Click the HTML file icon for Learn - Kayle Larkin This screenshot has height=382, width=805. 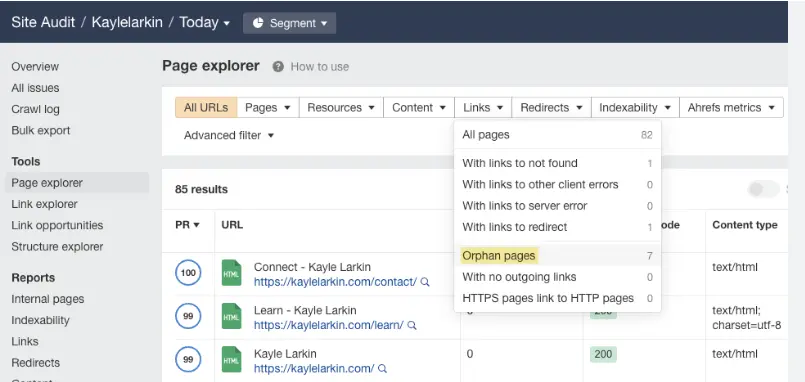(232, 316)
